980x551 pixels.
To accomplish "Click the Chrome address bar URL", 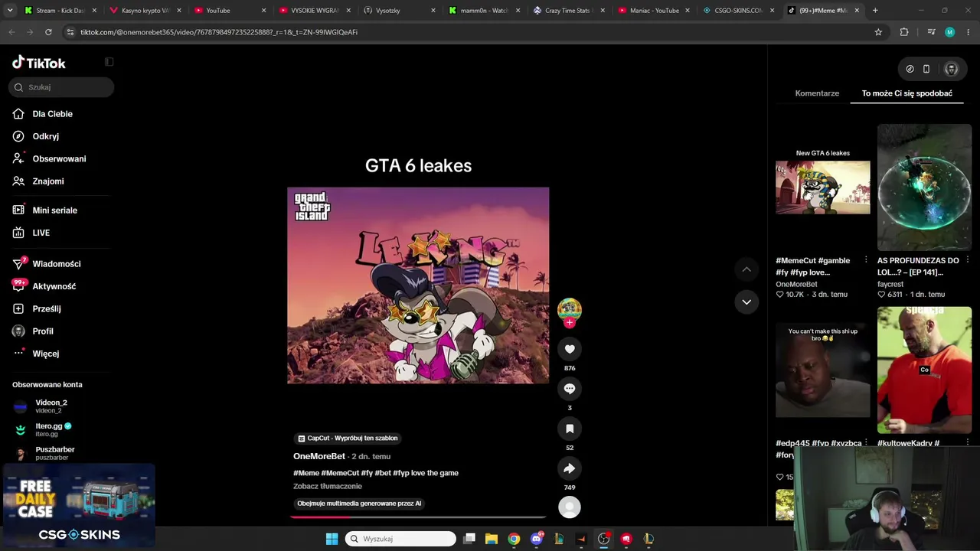I will [x=219, y=32].
